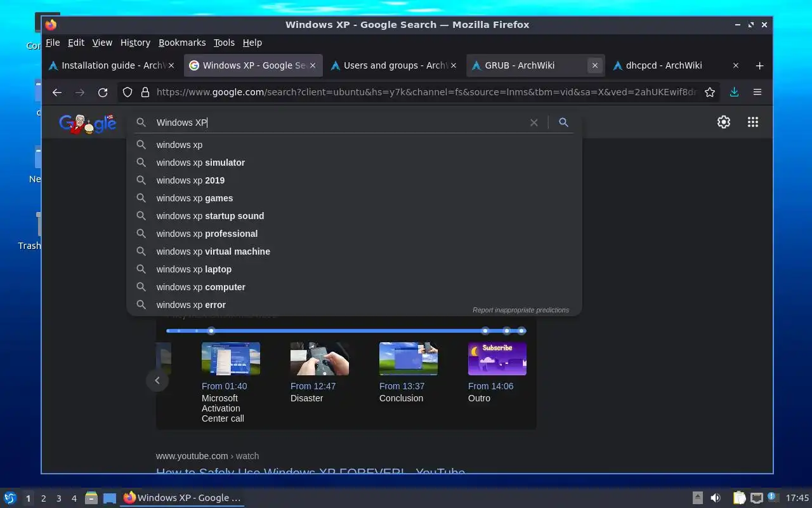This screenshot has height=508, width=812.
Task: Submit search with the blue magnifier icon
Action: pyautogui.click(x=563, y=123)
